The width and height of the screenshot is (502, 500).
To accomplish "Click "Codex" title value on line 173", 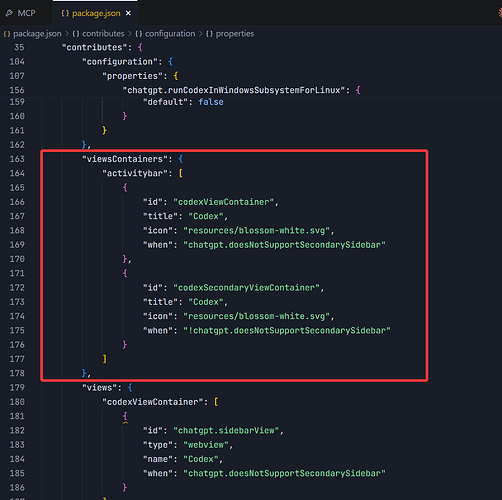I will click(206, 302).
